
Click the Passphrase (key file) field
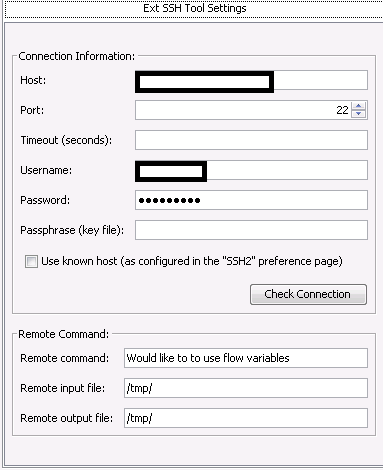click(x=251, y=230)
